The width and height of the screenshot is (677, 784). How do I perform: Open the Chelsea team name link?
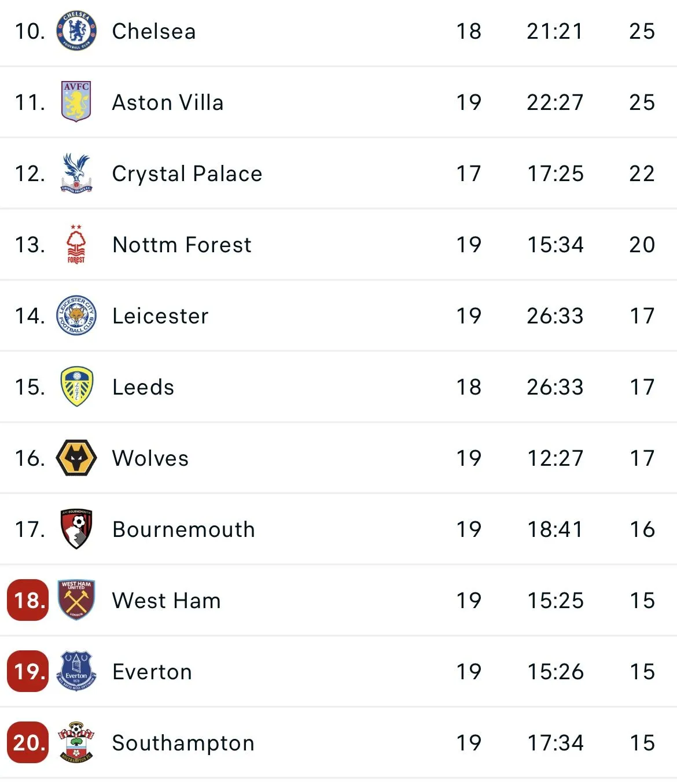tap(154, 31)
